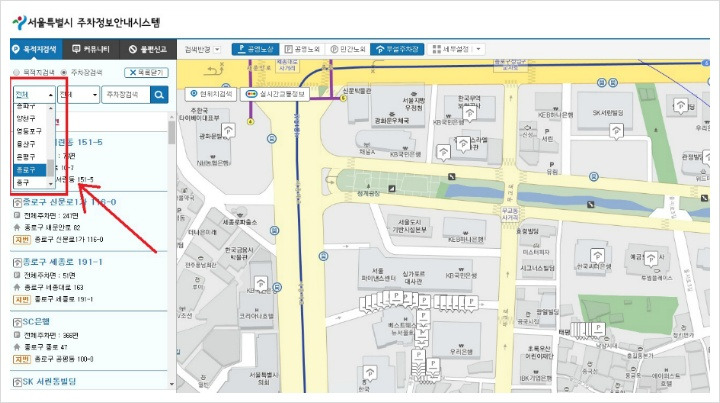Select the 목적지검색 radio button
720x403 pixels.
click(17, 73)
